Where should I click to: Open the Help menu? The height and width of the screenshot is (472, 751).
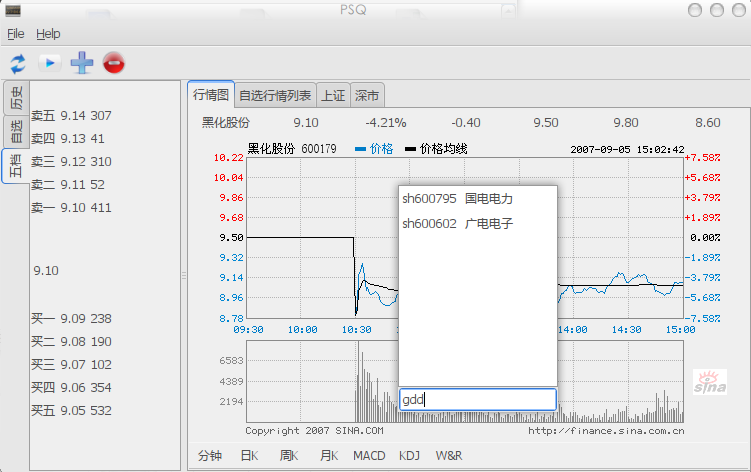point(48,34)
